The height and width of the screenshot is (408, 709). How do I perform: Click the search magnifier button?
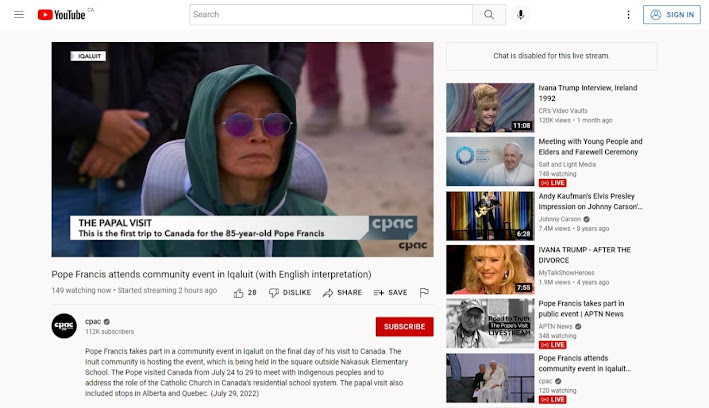click(x=489, y=14)
